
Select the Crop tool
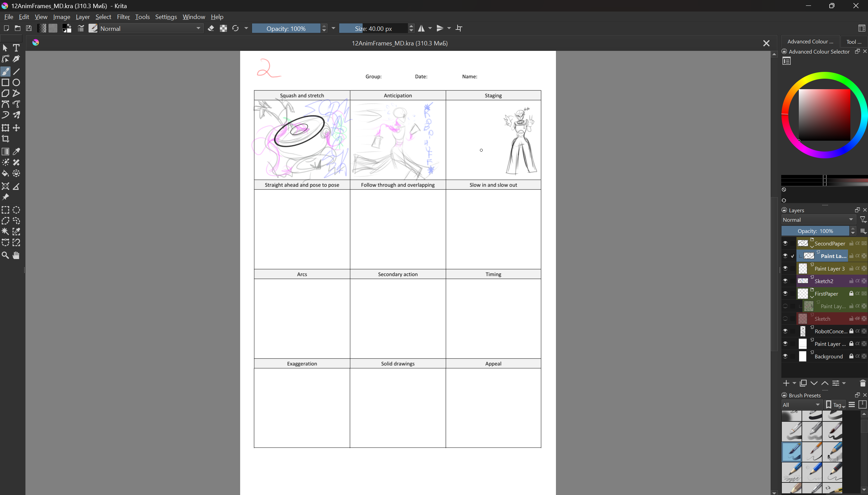(x=5, y=139)
